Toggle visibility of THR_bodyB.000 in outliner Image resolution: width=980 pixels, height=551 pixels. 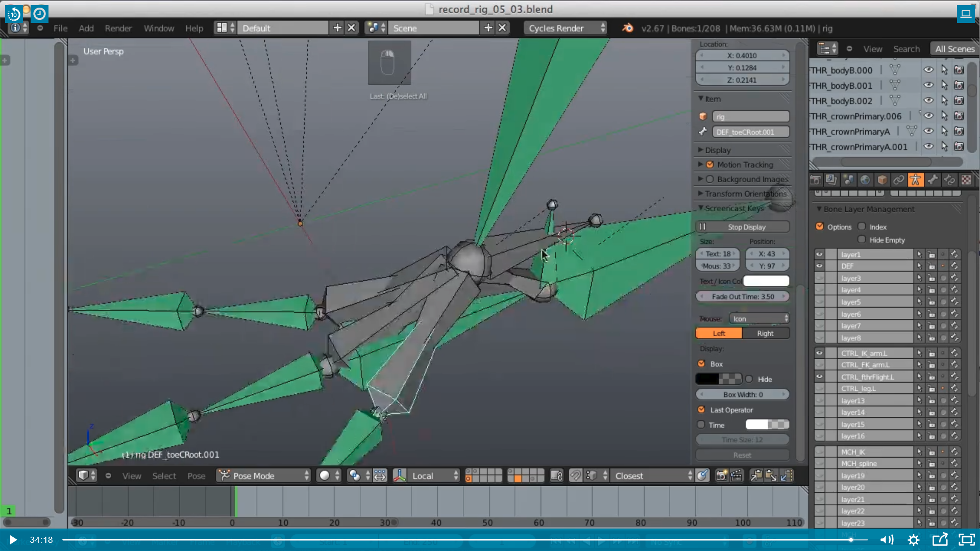pos(928,70)
